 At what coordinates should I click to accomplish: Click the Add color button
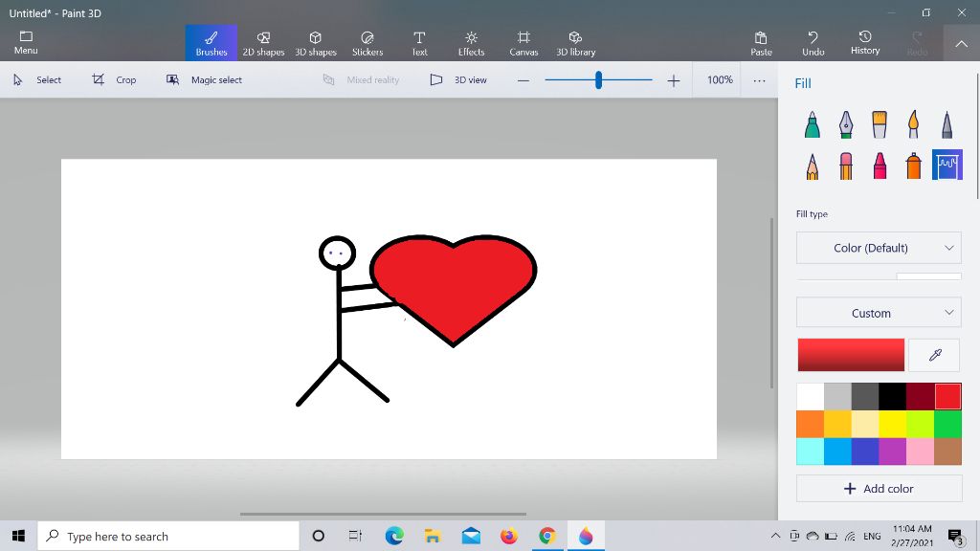[879, 489]
